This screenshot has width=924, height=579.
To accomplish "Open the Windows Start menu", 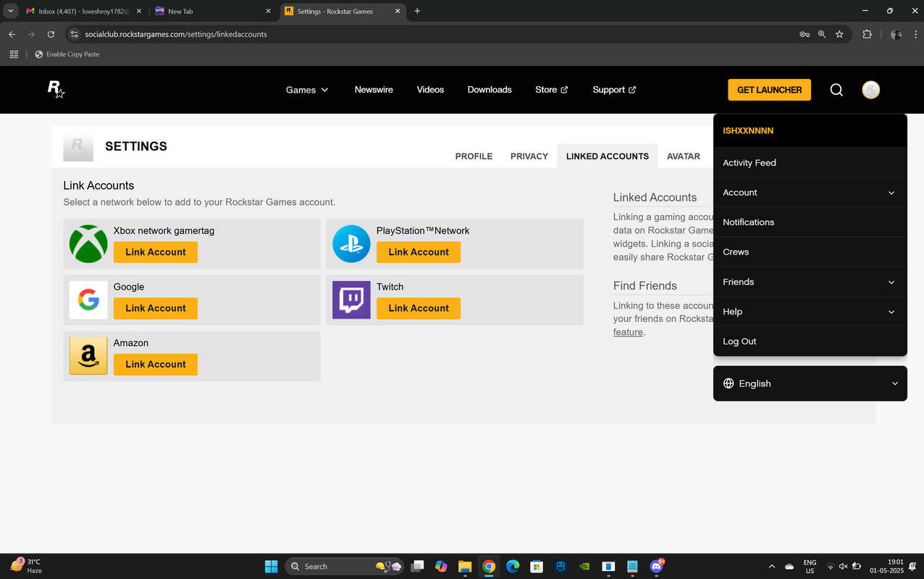I will [271, 566].
